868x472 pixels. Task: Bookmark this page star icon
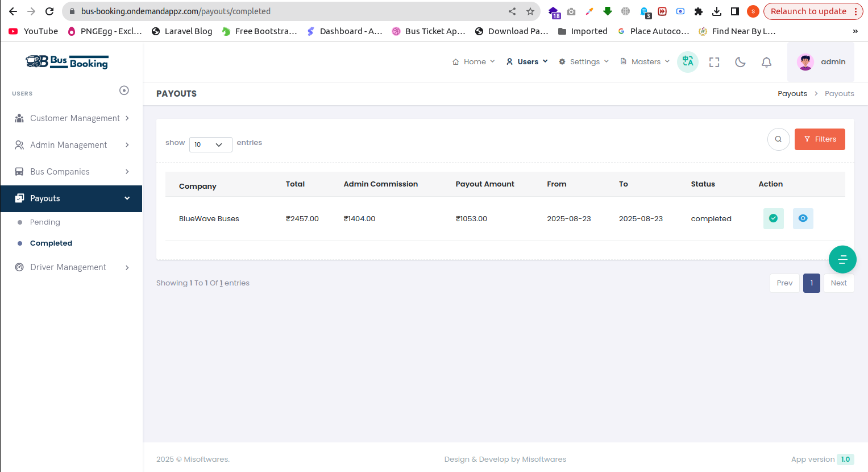click(x=530, y=11)
